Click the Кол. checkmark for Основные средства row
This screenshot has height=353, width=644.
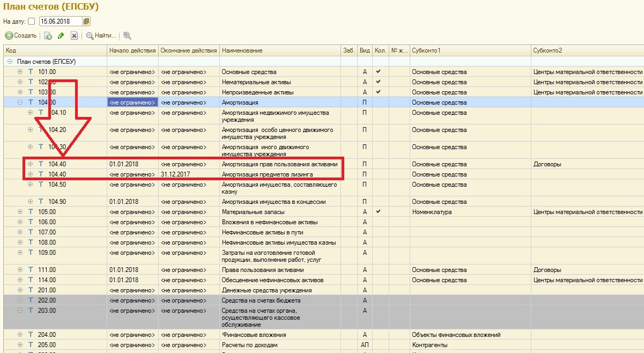379,71
